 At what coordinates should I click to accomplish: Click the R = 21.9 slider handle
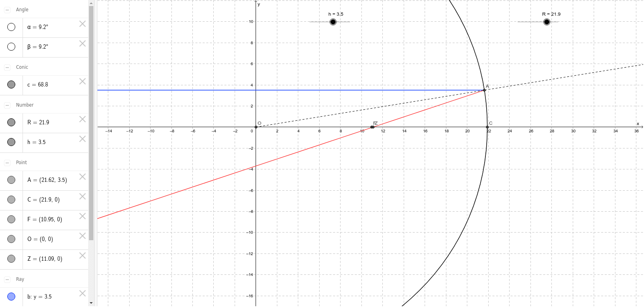tap(547, 22)
